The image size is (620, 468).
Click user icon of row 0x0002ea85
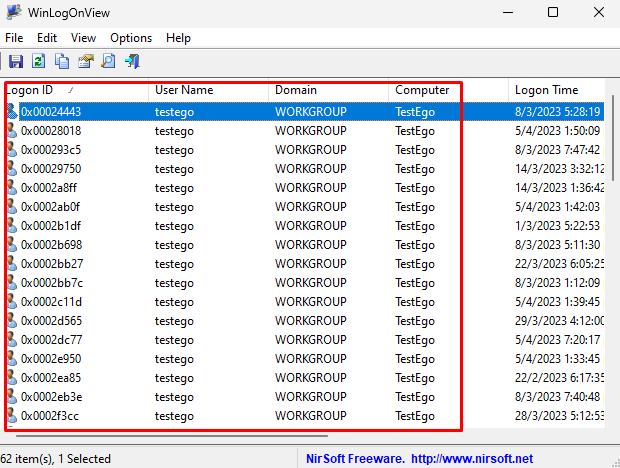coord(12,377)
